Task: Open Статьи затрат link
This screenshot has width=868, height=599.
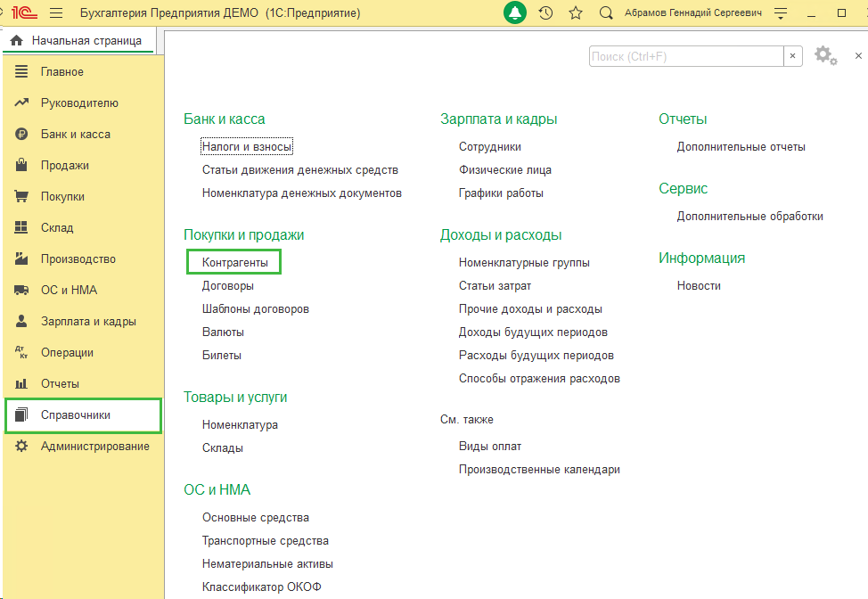Action: [495, 285]
